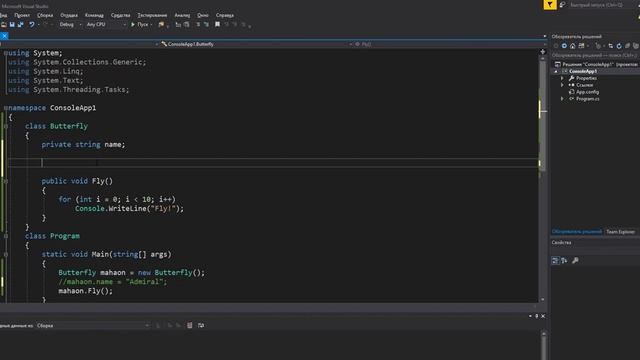Toggle word wrap icon in Output panel

[x=201, y=325]
